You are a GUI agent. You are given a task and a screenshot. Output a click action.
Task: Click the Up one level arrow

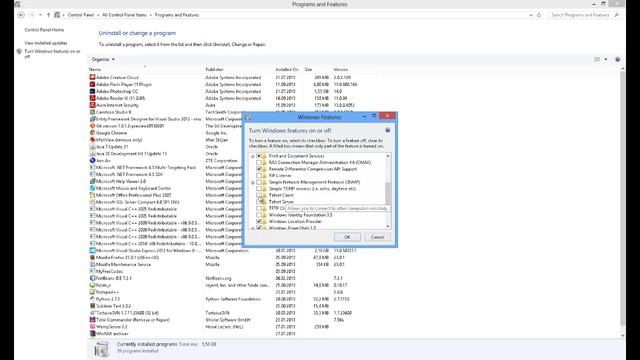click(x=48, y=15)
